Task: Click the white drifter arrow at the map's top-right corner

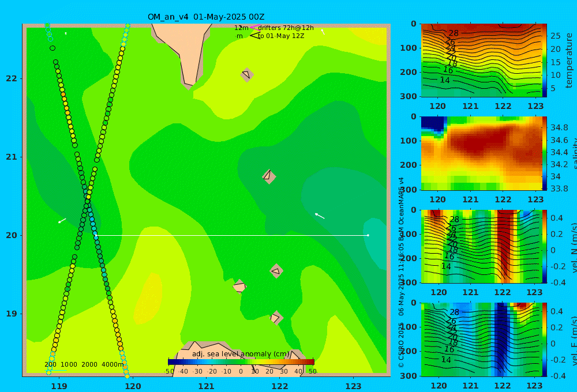Action: click(323, 32)
